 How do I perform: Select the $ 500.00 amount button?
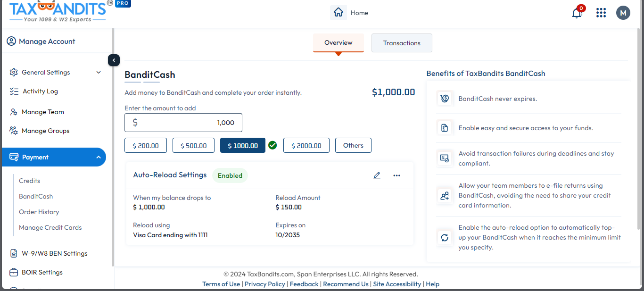[x=194, y=145]
